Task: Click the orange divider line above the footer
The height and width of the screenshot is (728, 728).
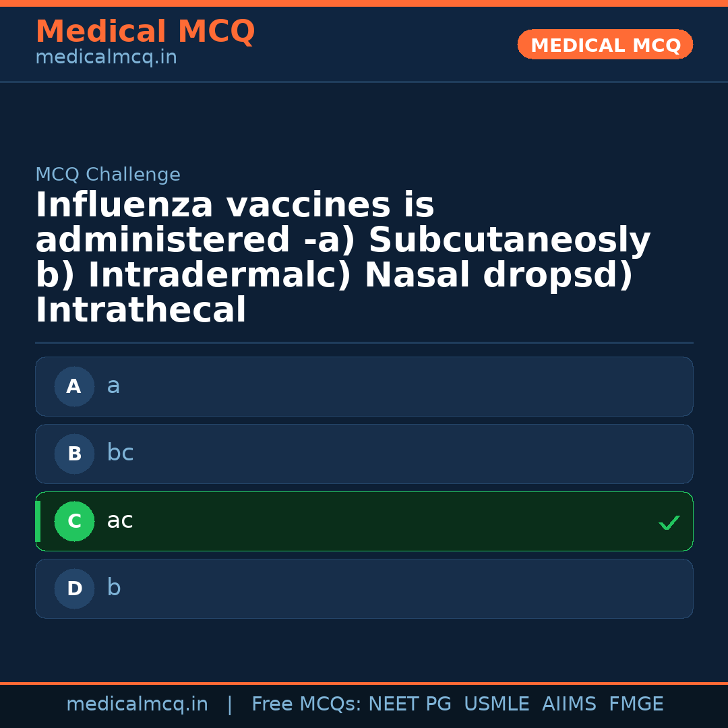Action: pyautogui.click(x=364, y=683)
